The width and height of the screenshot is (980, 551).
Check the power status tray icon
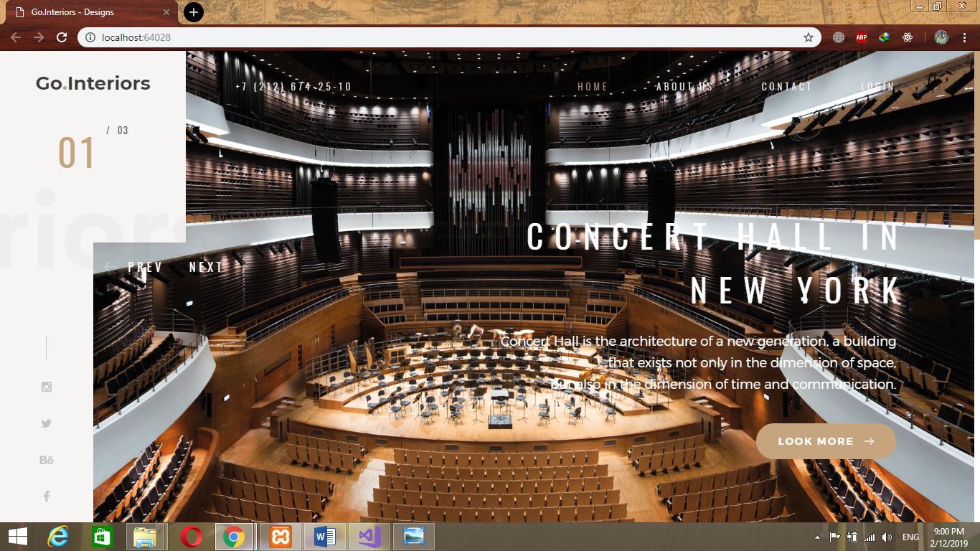[852, 537]
